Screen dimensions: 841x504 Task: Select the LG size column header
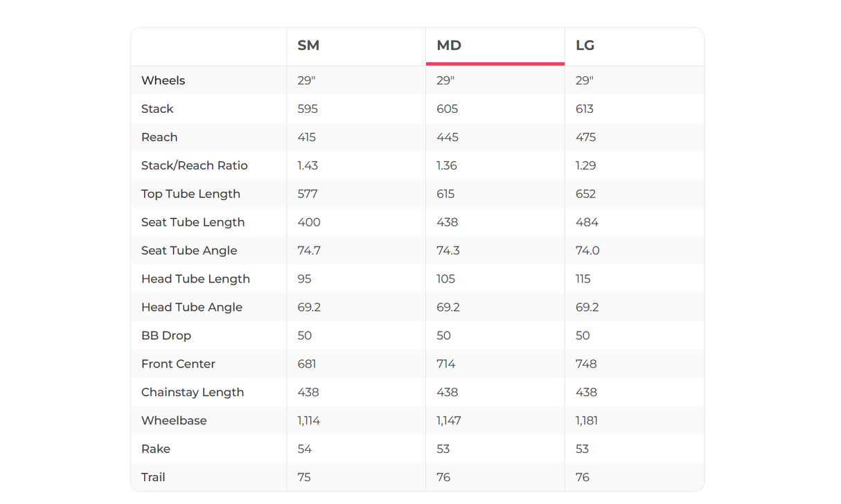[x=585, y=46]
